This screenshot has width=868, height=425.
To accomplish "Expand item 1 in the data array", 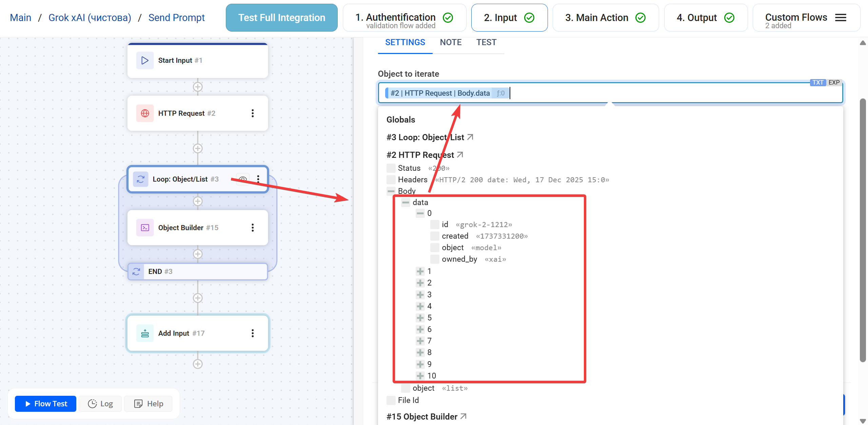I will [x=420, y=271].
